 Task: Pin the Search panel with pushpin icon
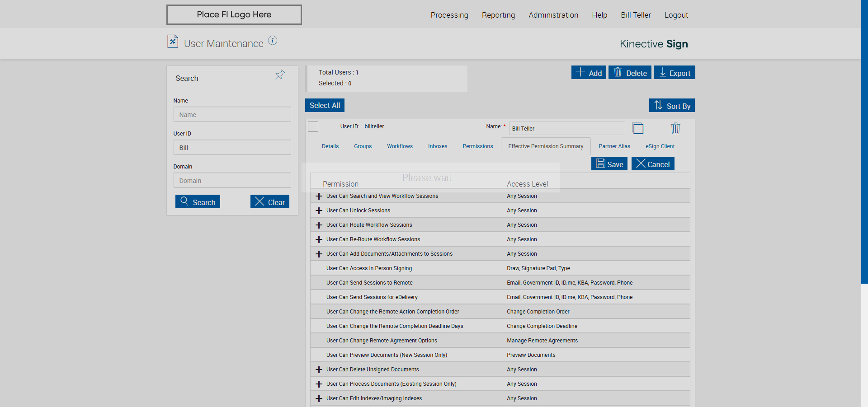[x=280, y=75]
